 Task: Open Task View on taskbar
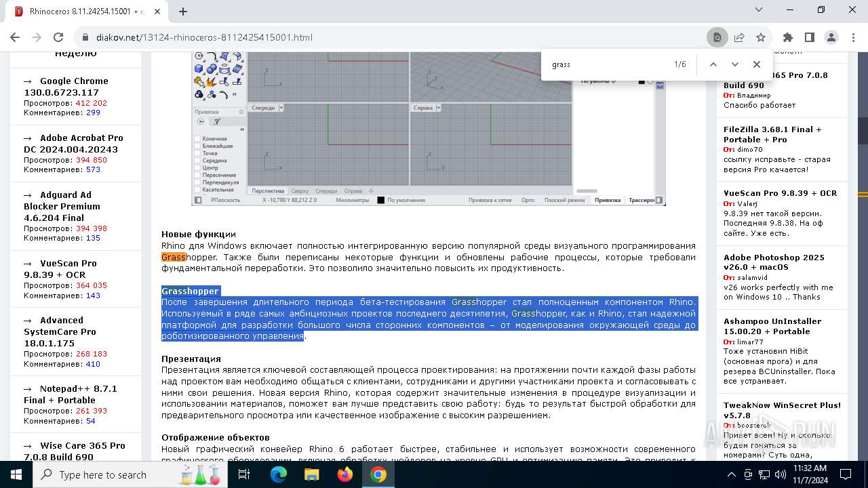click(x=244, y=474)
